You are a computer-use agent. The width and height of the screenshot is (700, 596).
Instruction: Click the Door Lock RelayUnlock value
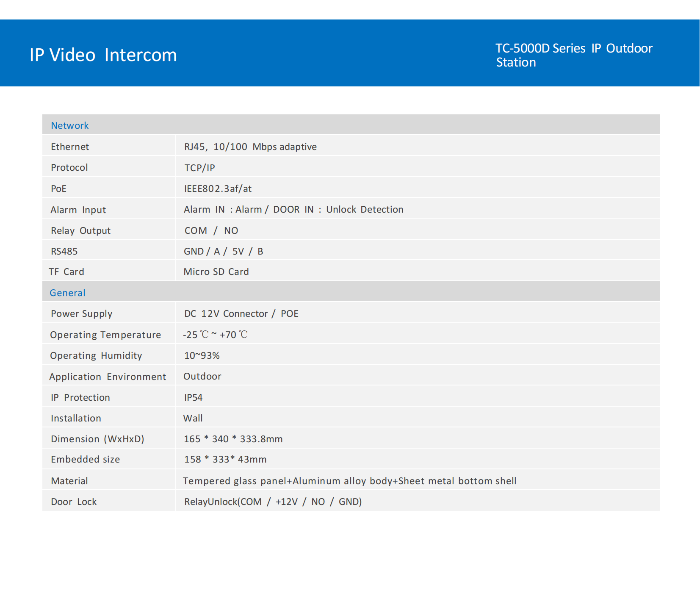273,502
